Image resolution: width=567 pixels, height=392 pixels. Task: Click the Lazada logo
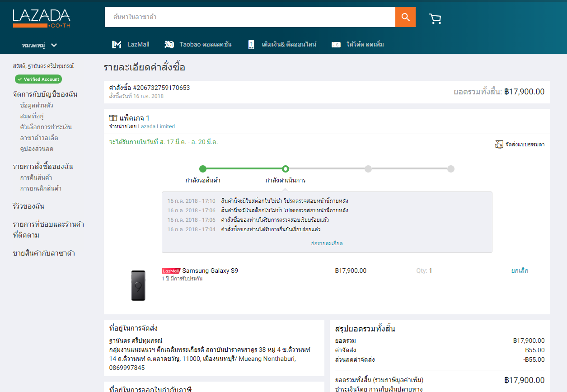point(42,19)
